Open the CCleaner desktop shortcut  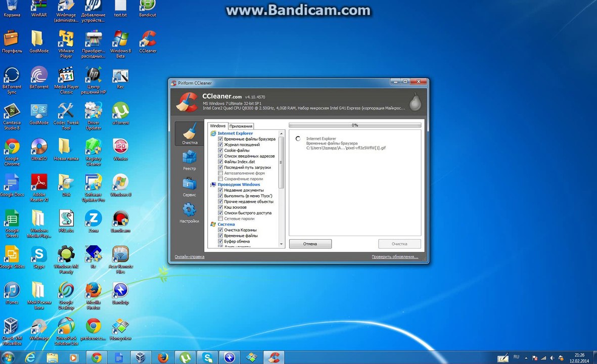click(x=148, y=42)
